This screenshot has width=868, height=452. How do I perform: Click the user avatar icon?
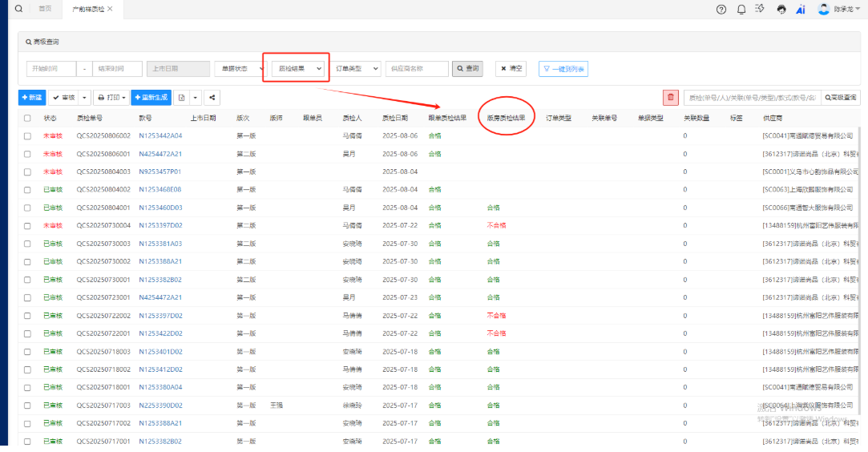pyautogui.click(x=823, y=10)
